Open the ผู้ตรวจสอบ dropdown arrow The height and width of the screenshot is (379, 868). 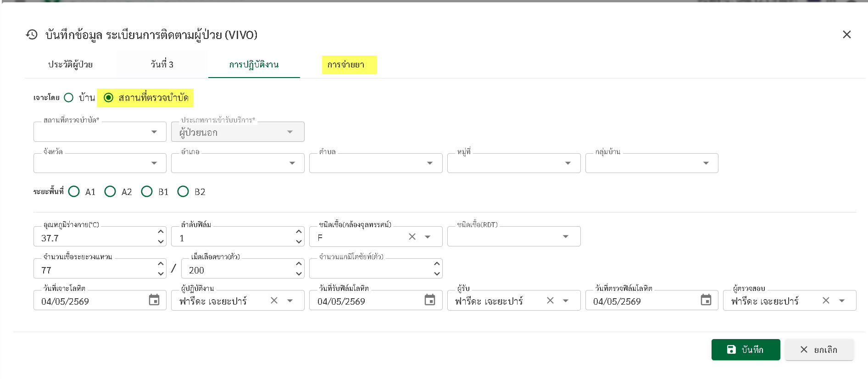(x=842, y=301)
